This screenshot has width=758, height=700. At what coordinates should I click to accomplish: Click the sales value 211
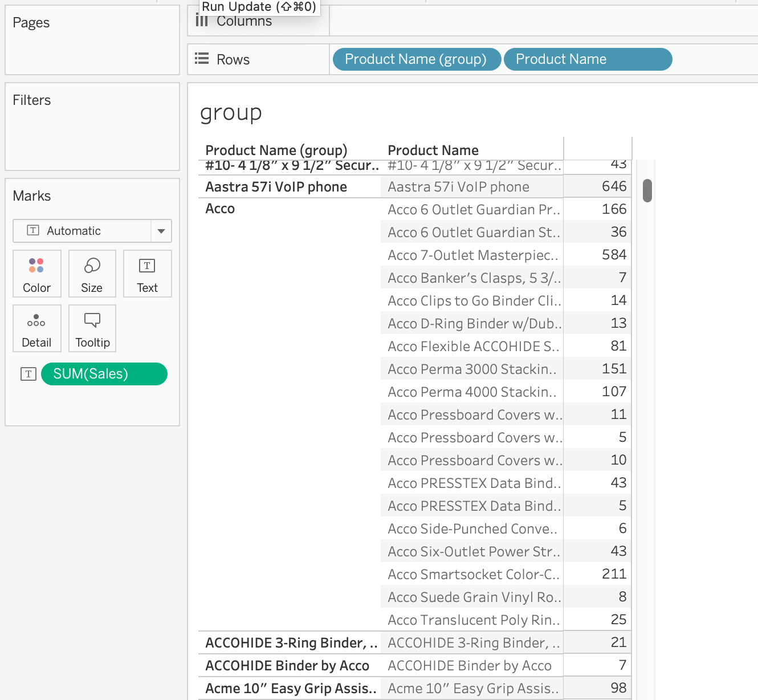pos(614,574)
